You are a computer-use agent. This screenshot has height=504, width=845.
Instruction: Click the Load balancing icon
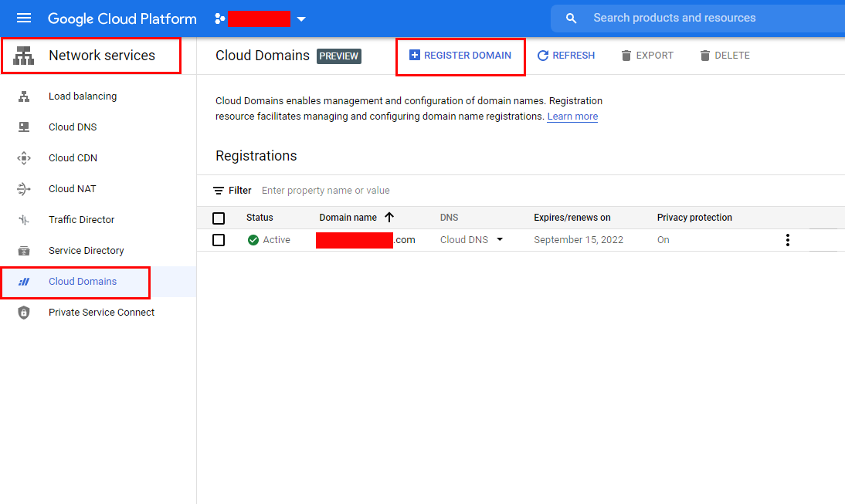click(x=24, y=96)
